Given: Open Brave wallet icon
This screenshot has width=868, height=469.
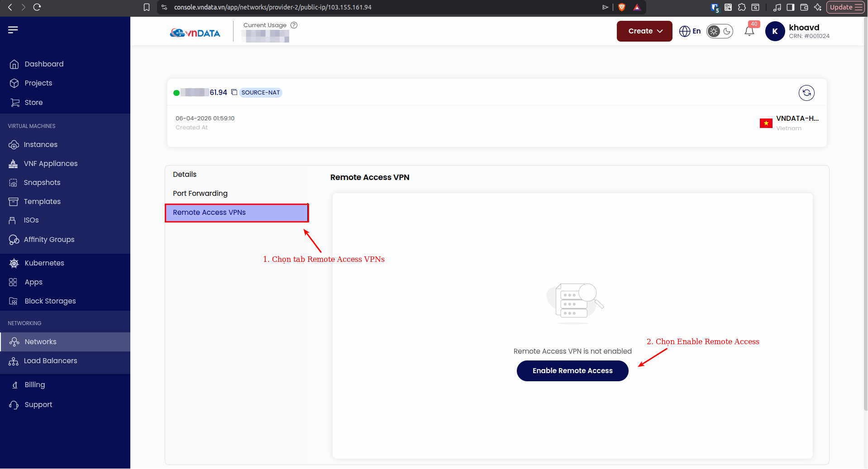Looking at the screenshot, I should coord(804,7).
